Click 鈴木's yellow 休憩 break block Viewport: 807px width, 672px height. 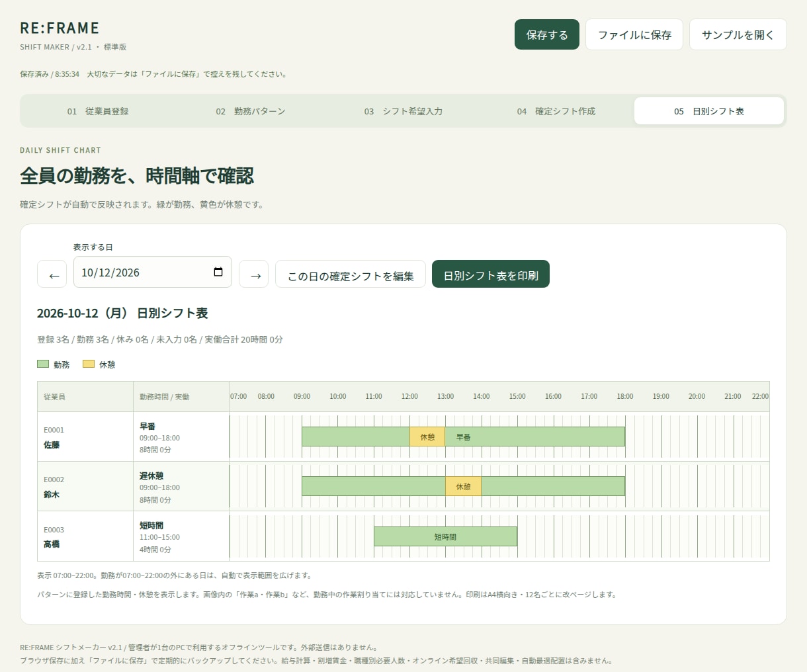(x=463, y=486)
